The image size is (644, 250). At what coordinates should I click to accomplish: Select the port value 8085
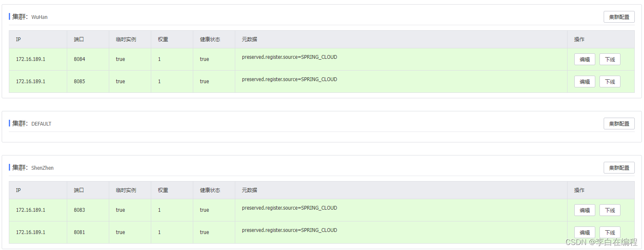coord(79,82)
